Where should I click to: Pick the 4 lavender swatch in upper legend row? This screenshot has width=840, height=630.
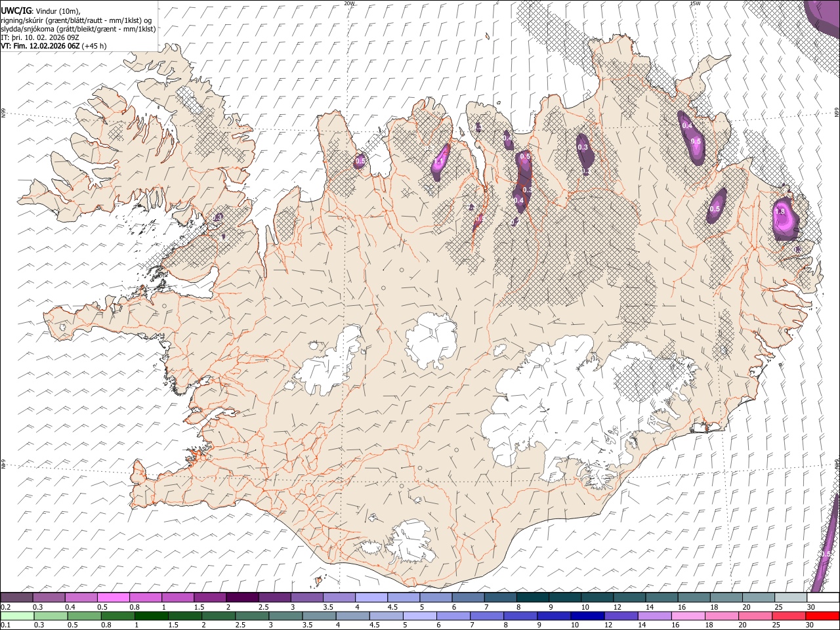(371, 598)
